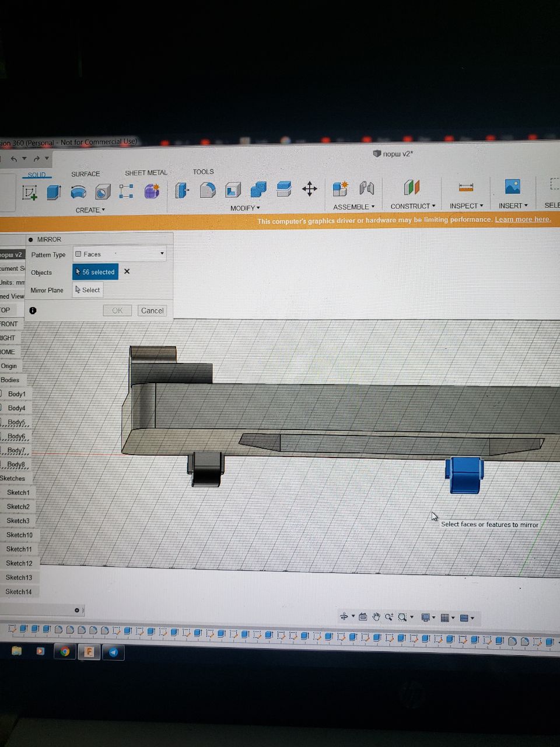Click the info icon in Mirror dialog
This screenshot has width=560, height=747.
click(33, 310)
